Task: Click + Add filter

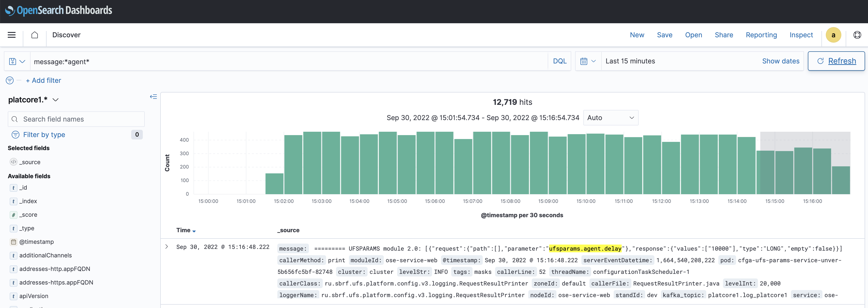Action: click(43, 80)
